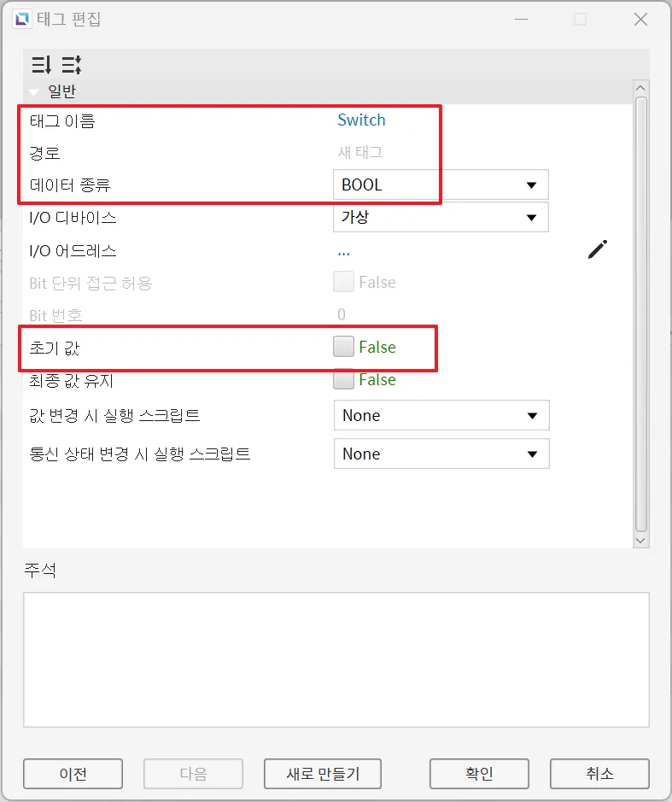Click inside the 주석 comment text box
This screenshot has height=802, width=672.
[x=336, y=659]
